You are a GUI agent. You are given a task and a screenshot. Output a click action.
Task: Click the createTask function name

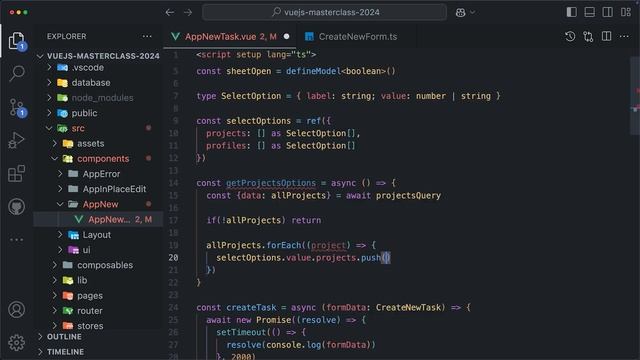click(251, 308)
